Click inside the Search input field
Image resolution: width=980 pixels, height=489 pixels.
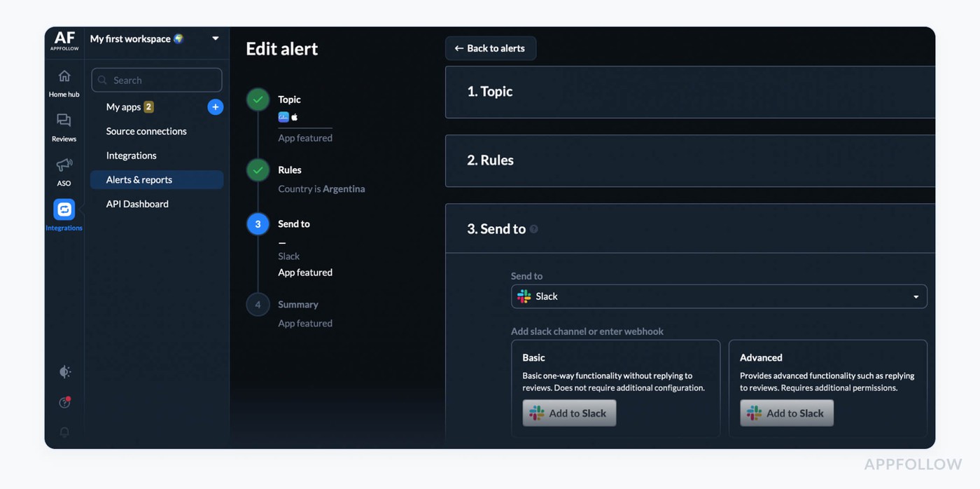click(156, 80)
